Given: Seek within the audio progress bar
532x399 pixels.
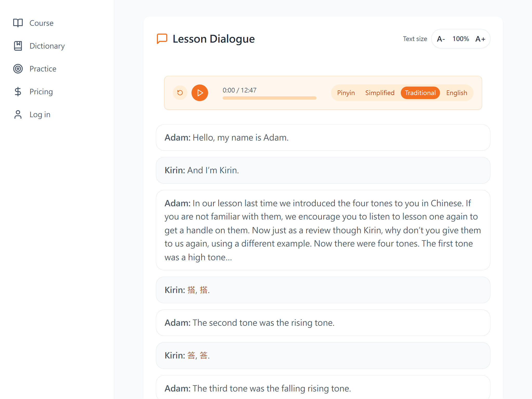Looking at the screenshot, I should click(x=269, y=98).
